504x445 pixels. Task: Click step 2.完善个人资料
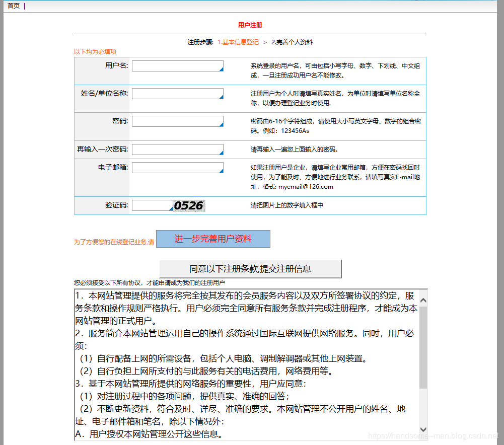click(292, 42)
